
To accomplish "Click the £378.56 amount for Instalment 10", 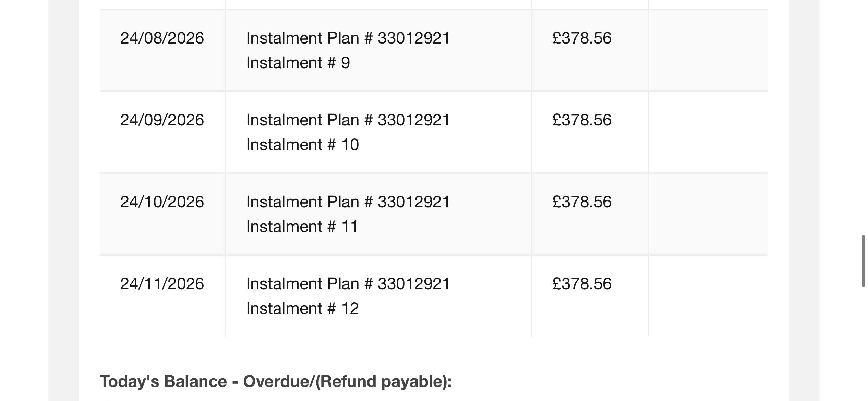I will [582, 120].
